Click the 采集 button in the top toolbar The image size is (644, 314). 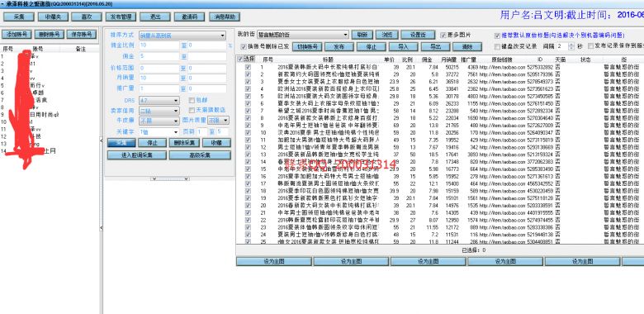pyautogui.click(x=19, y=17)
